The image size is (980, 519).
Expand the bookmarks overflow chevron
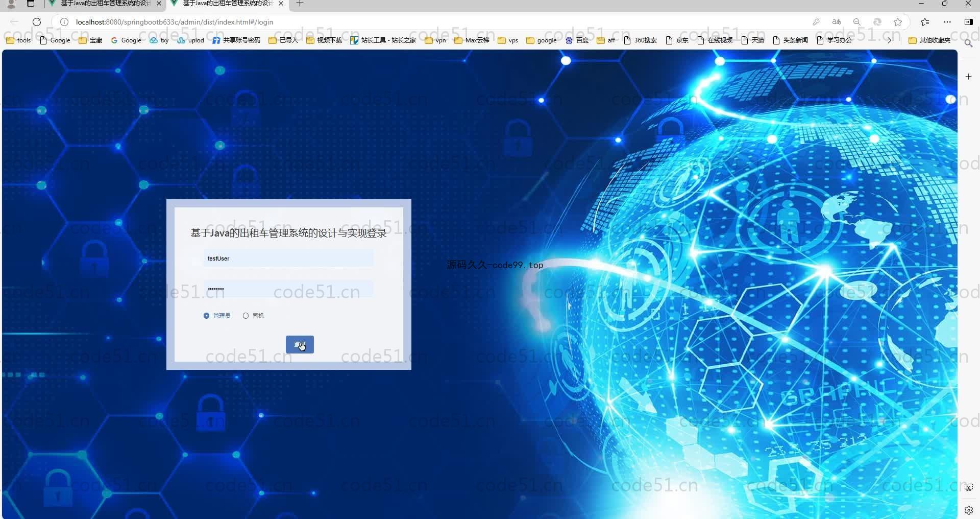pyautogui.click(x=890, y=40)
